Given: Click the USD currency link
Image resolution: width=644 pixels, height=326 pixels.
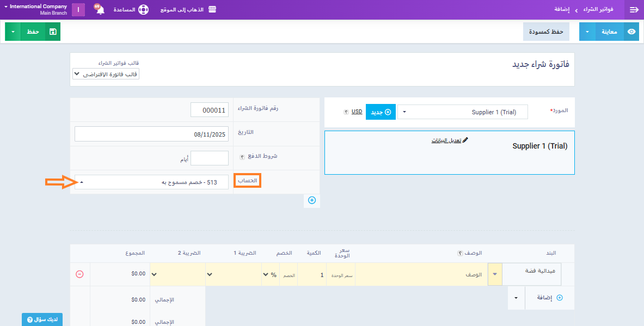Looking at the screenshot, I should [357, 112].
